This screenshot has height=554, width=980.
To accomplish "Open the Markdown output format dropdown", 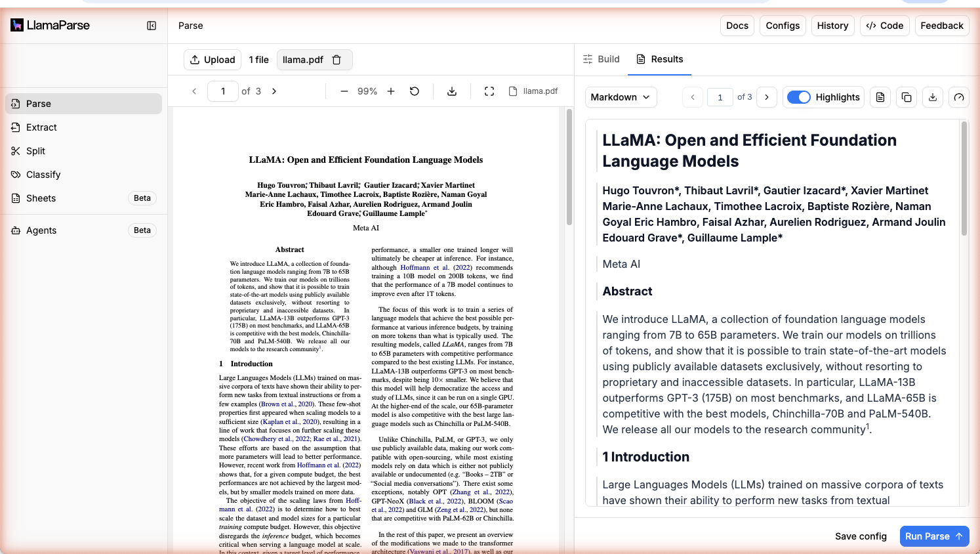I will pyautogui.click(x=620, y=96).
